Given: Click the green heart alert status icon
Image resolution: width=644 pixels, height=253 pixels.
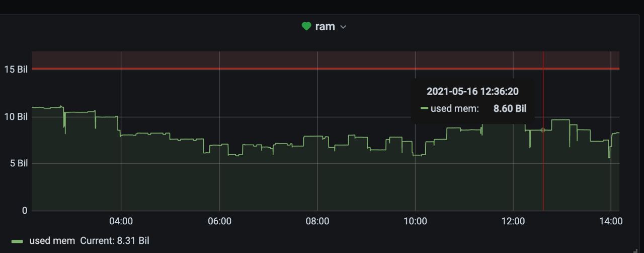Looking at the screenshot, I should tap(306, 26).
